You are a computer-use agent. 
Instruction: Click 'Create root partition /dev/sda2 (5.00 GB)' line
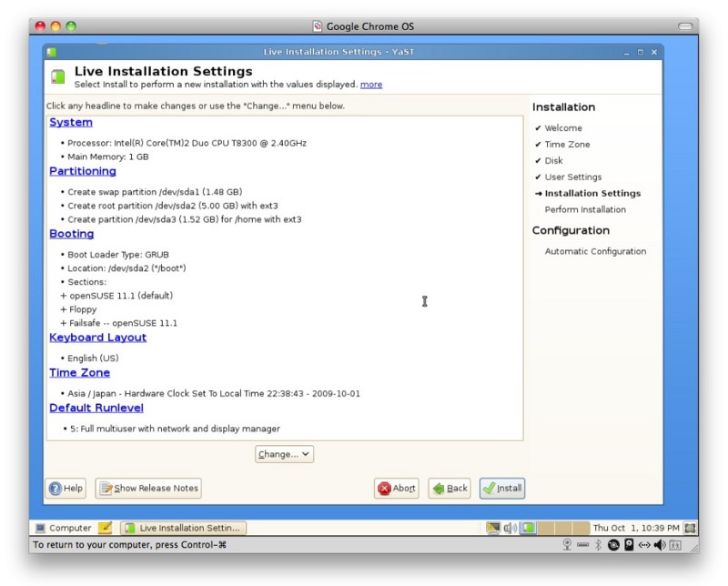click(x=173, y=206)
